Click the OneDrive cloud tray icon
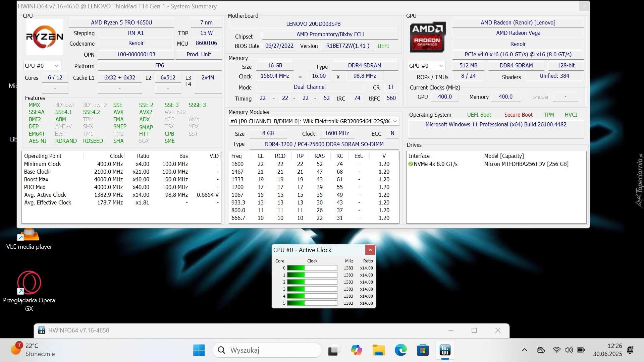The height and width of the screenshot is (362, 644). click(x=540, y=350)
